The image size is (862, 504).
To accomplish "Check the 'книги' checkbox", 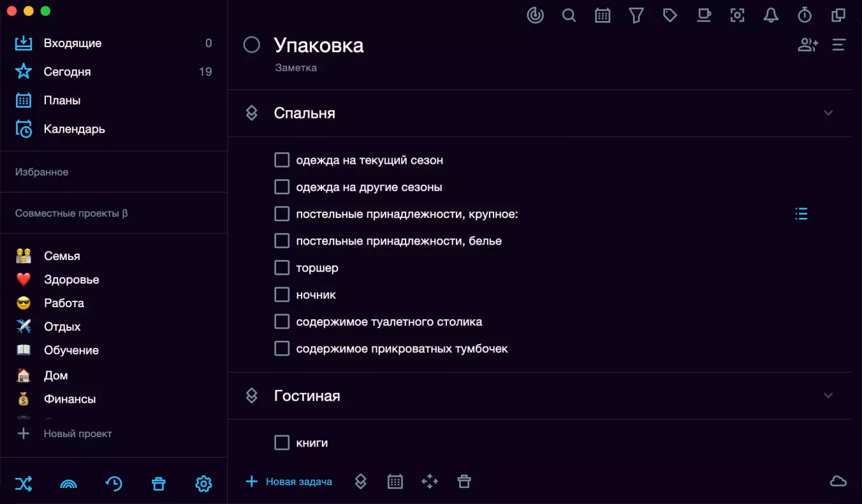I will pyautogui.click(x=282, y=442).
